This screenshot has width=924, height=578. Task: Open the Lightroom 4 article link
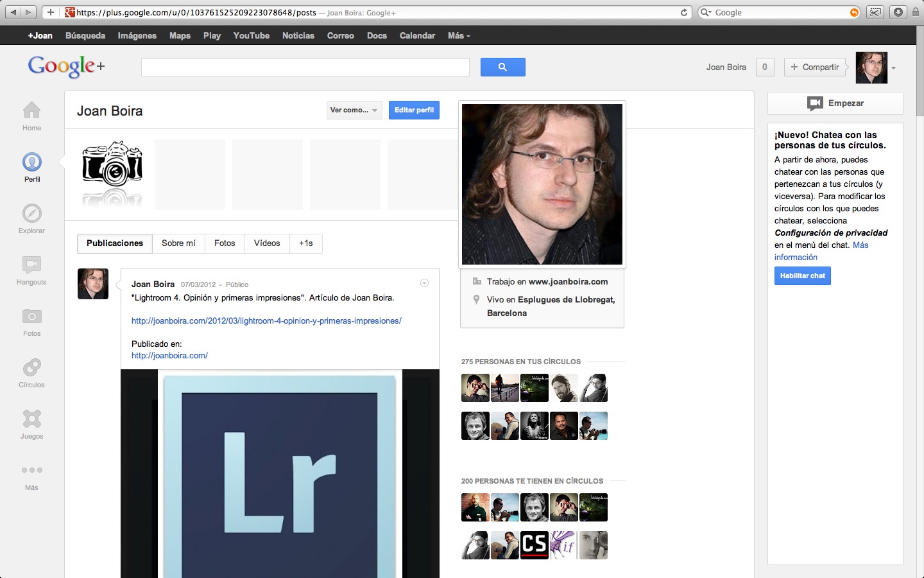[266, 321]
